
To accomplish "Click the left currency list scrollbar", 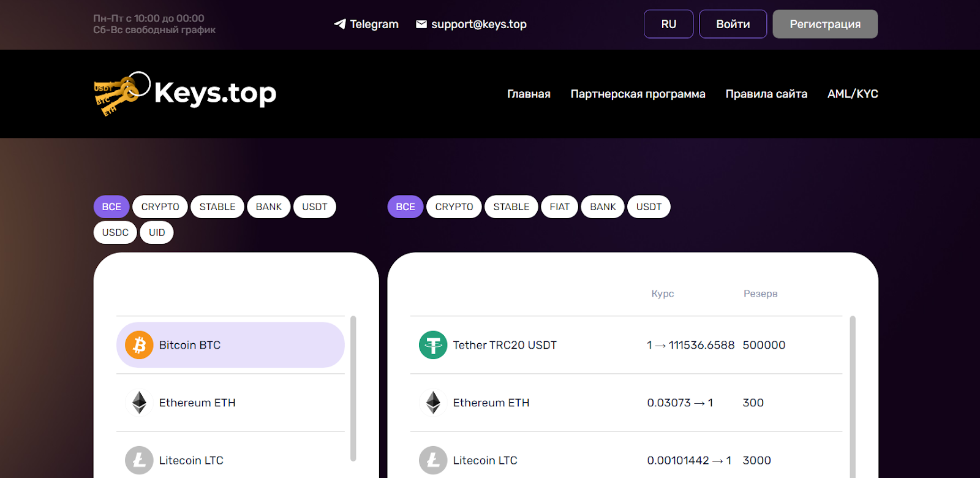I will pos(353,389).
